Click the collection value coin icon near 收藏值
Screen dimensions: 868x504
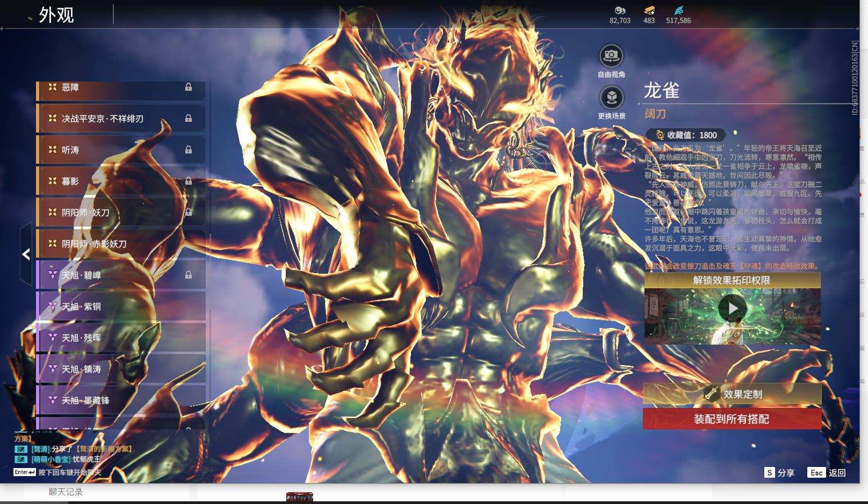coord(660,135)
